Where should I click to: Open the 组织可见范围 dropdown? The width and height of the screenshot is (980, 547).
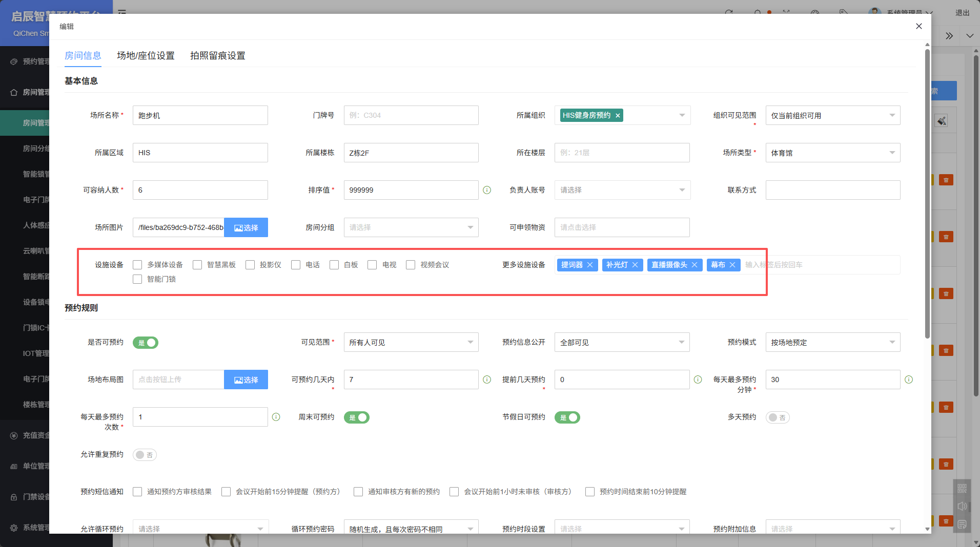click(833, 115)
